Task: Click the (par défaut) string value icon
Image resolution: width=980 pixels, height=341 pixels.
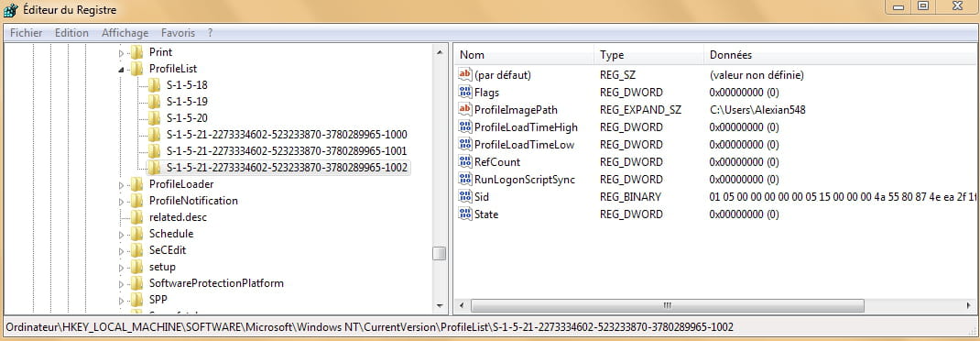Action: (465, 75)
